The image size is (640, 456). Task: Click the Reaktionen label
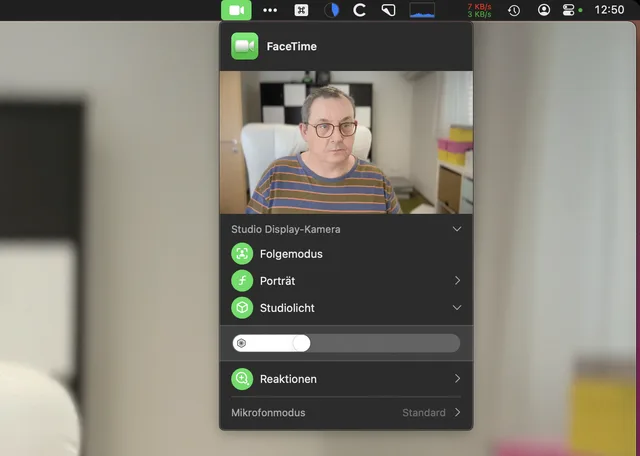[288, 379]
